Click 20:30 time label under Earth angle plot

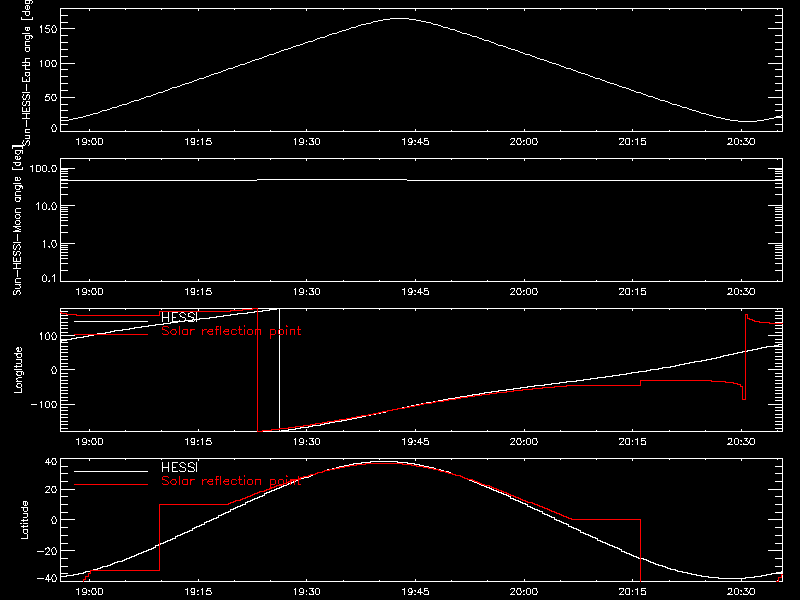click(x=741, y=142)
